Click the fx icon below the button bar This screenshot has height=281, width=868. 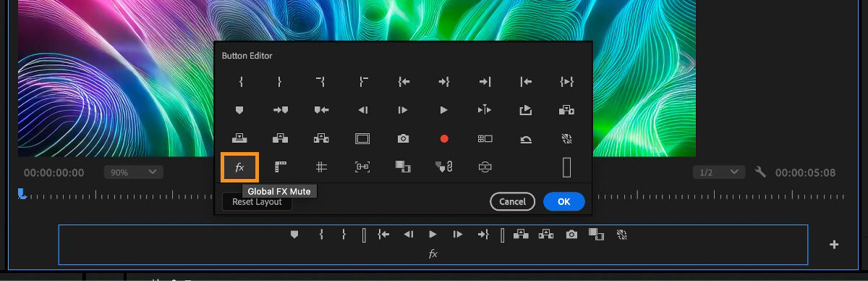pos(433,254)
